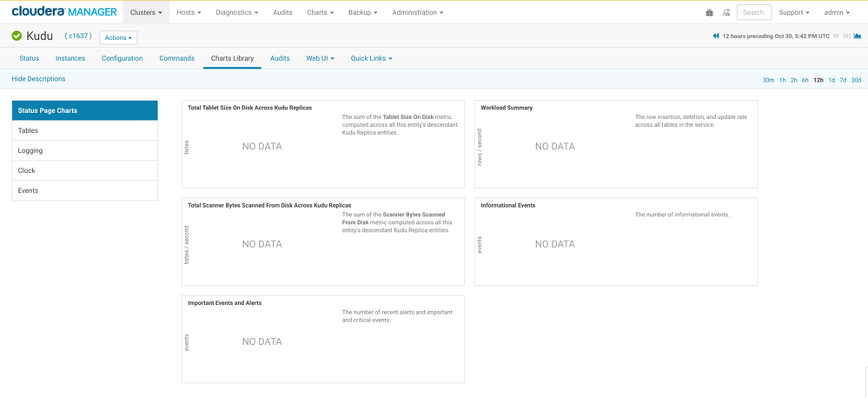
Task: Open the Hosts dropdown menu
Action: pos(189,12)
